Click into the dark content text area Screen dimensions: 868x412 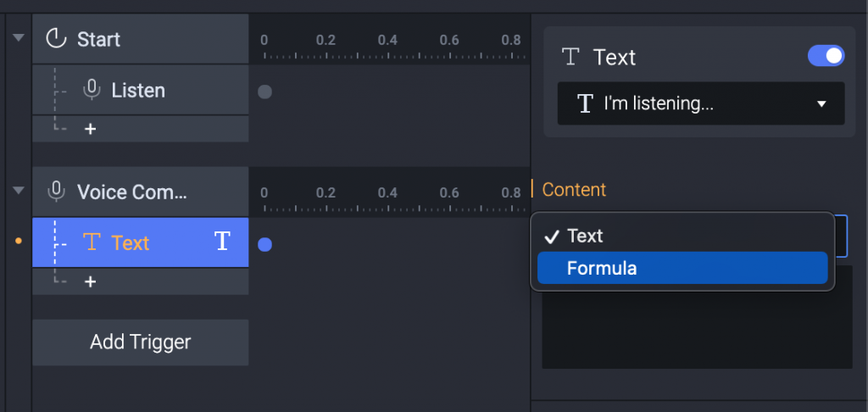697,331
